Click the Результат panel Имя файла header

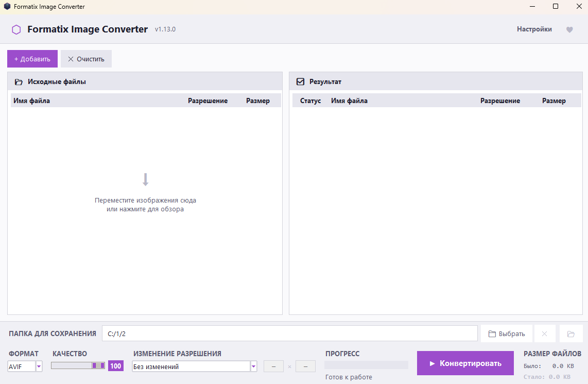[x=349, y=101]
